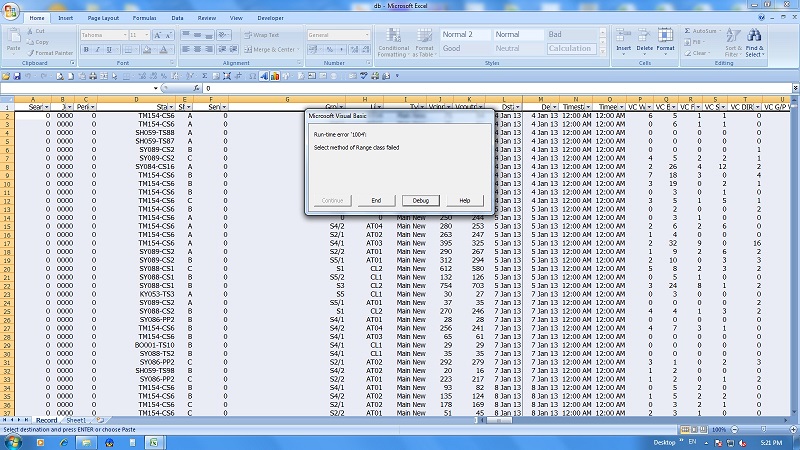The height and width of the screenshot is (450, 800).
Task: Click Help in the run-time error dialog
Action: pos(464,201)
